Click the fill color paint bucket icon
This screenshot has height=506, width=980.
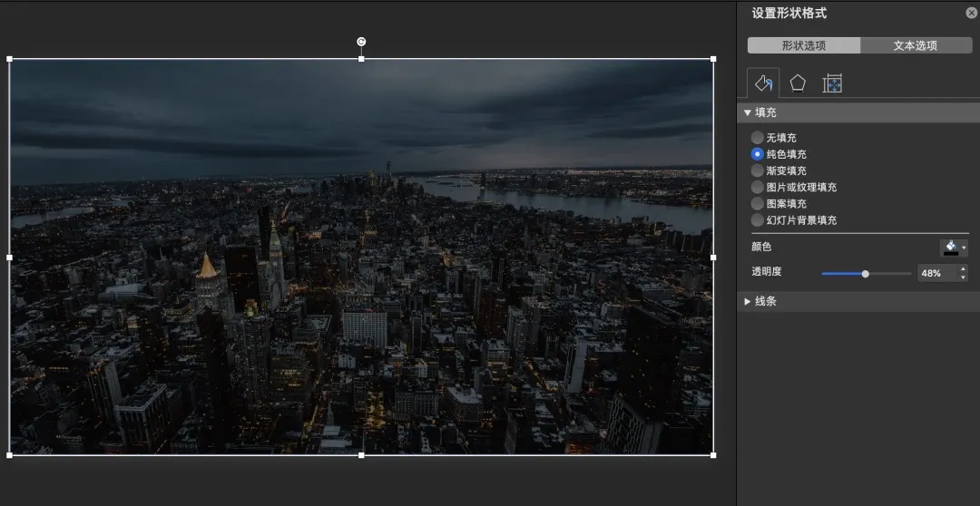tap(950, 247)
